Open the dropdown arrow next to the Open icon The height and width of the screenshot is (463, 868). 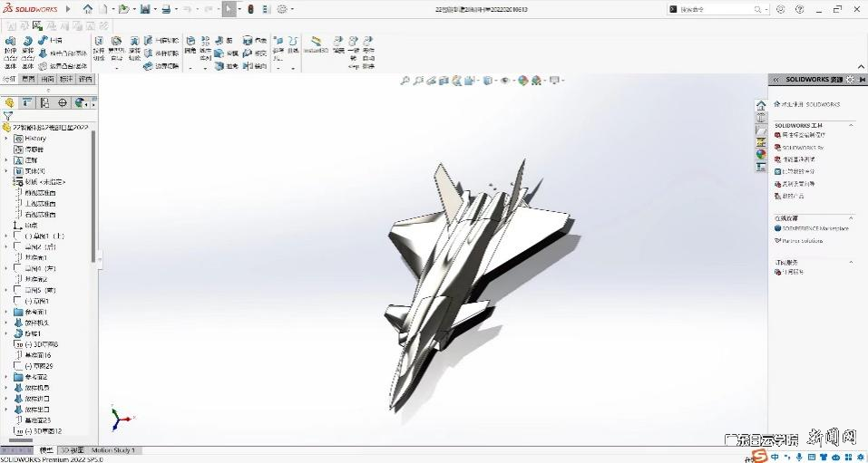[133, 9]
